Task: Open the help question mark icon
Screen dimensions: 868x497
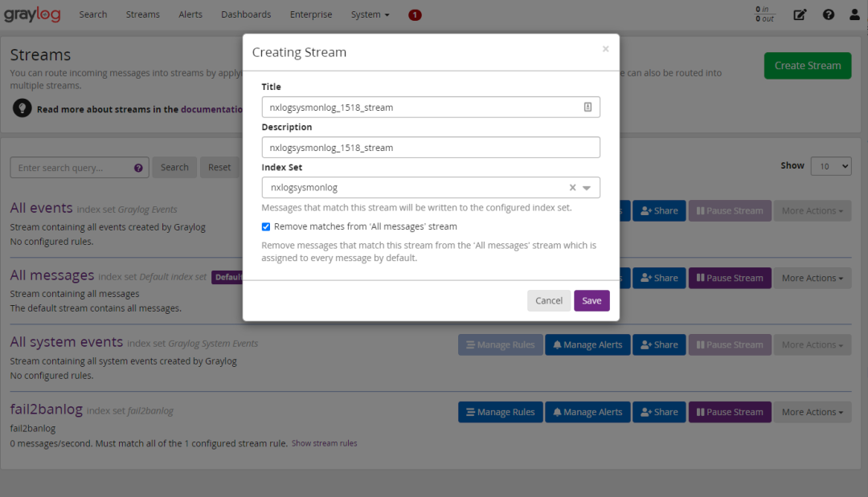Action: (x=829, y=14)
